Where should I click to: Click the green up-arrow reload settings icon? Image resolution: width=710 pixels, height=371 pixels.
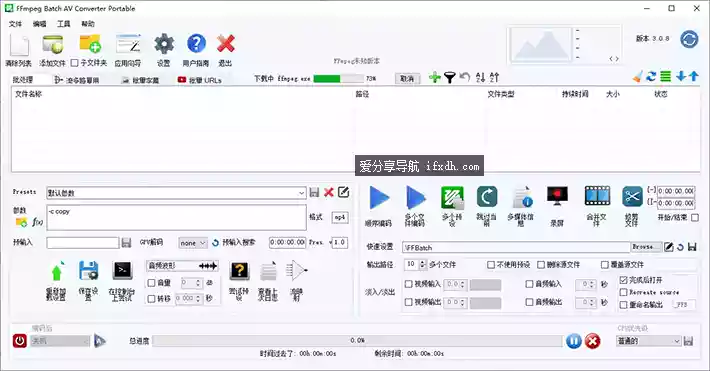coord(57,272)
